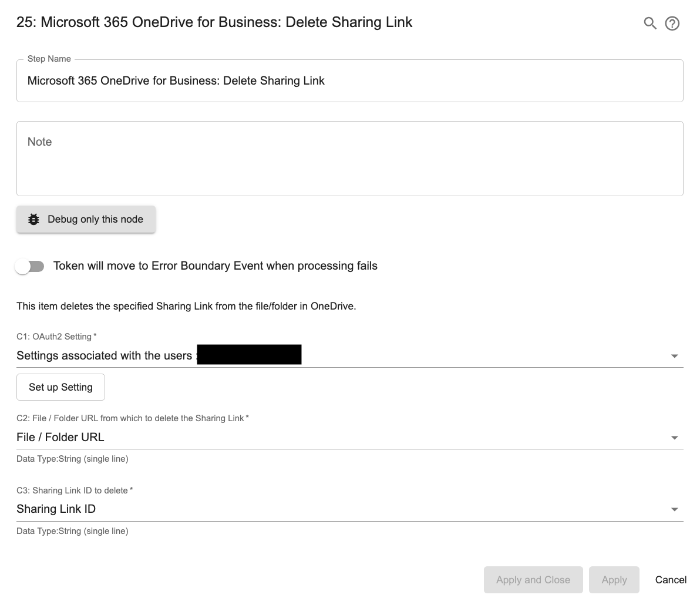Viewport: 700px width, 598px height.
Task: Select Cancel to dismiss the dialog
Action: click(670, 580)
